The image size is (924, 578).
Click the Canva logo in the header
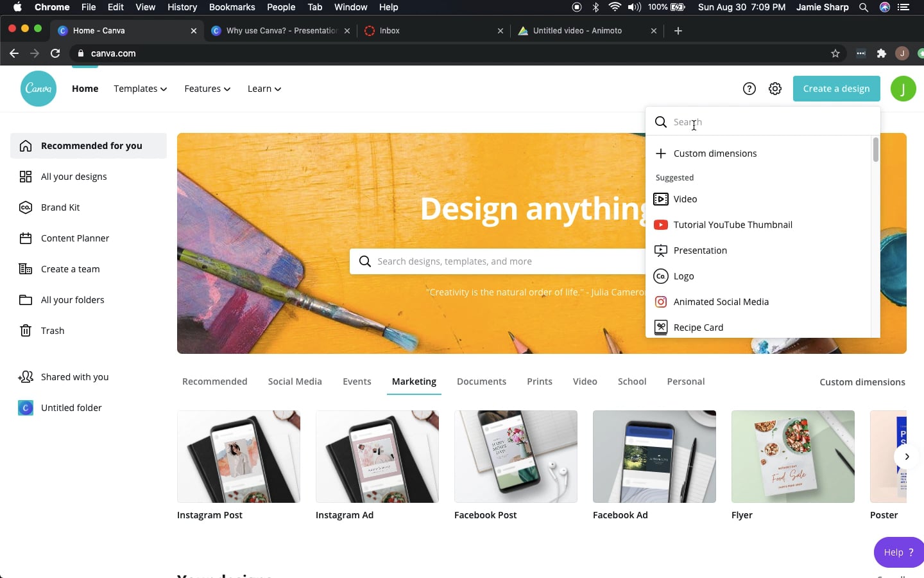(x=38, y=89)
